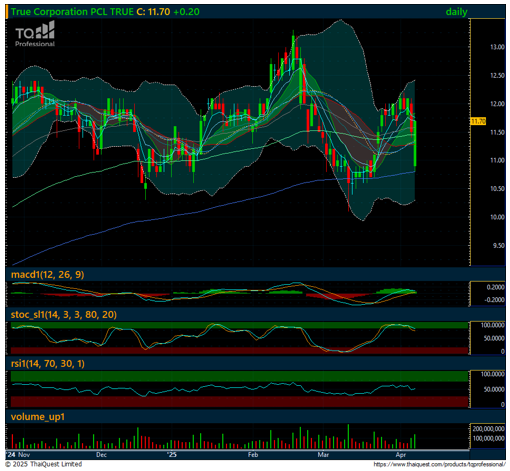Click the 200,000,000 volume scale value
This screenshot has width=510, height=471.
tap(488, 429)
